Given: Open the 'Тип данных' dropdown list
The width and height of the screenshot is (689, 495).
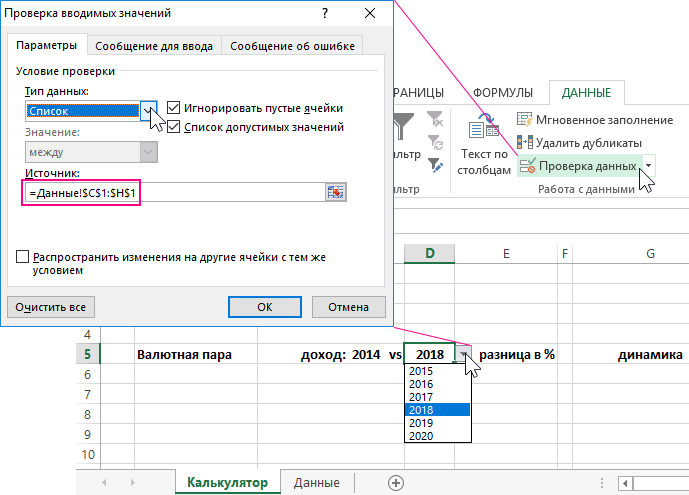Looking at the screenshot, I should [x=149, y=111].
